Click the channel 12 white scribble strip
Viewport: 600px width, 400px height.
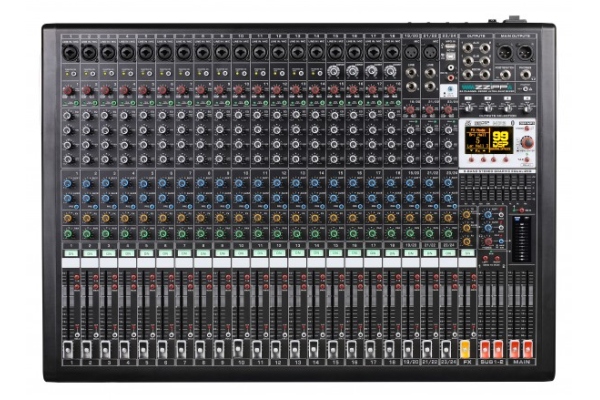click(278, 263)
